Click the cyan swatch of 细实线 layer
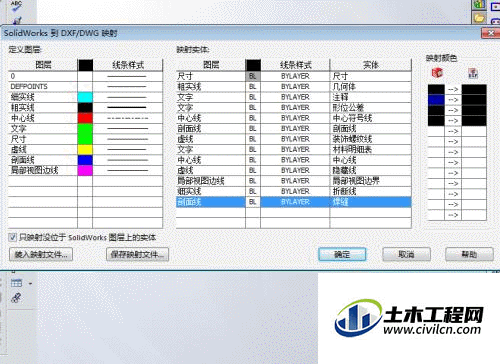The image size is (500, 364). click(x=85, y=97)
